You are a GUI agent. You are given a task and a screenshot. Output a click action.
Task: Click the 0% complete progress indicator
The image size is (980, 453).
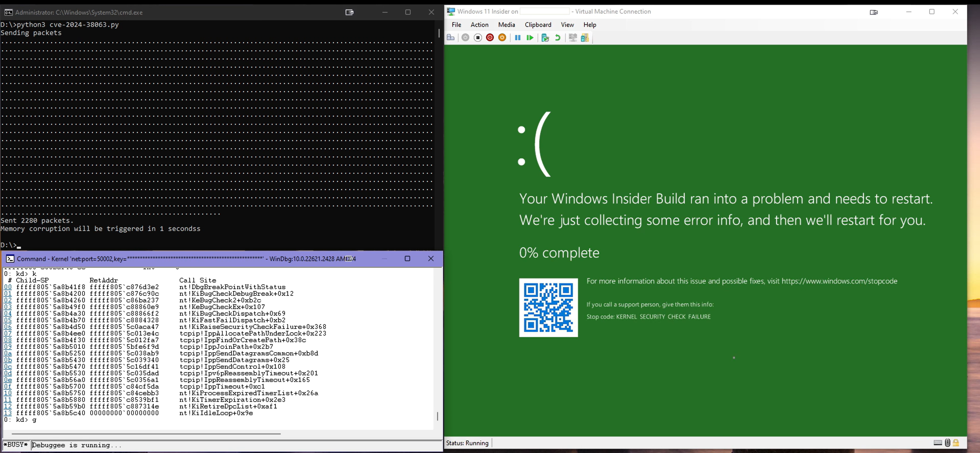559,252
